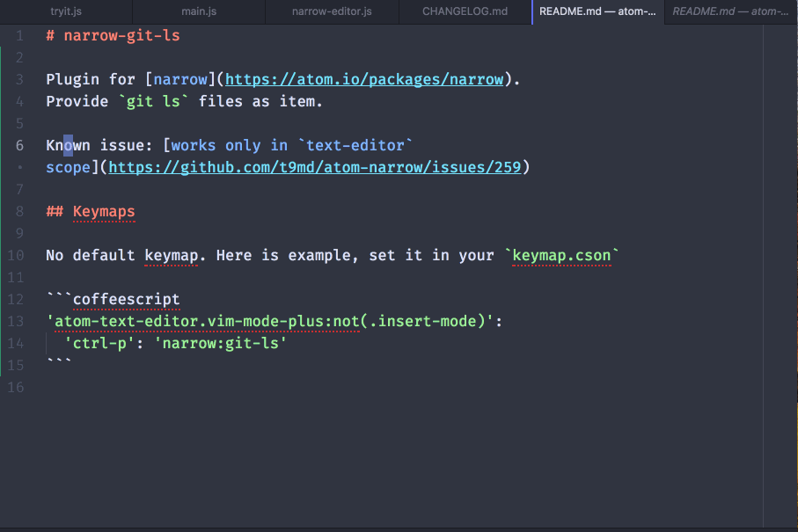Click the '# narrow-git-ls' heading text

(113, 35)
